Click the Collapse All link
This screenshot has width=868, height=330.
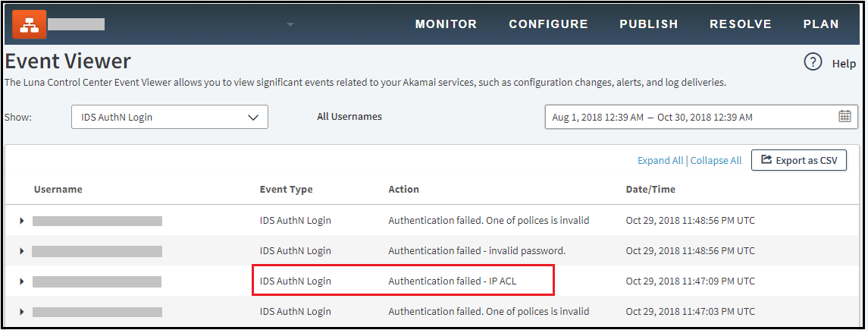click(716, 161)
